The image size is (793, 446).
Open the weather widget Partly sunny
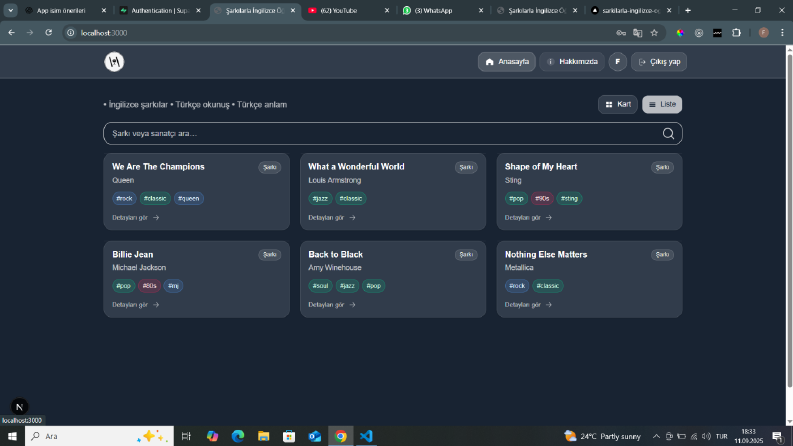[x=602, y=436]
